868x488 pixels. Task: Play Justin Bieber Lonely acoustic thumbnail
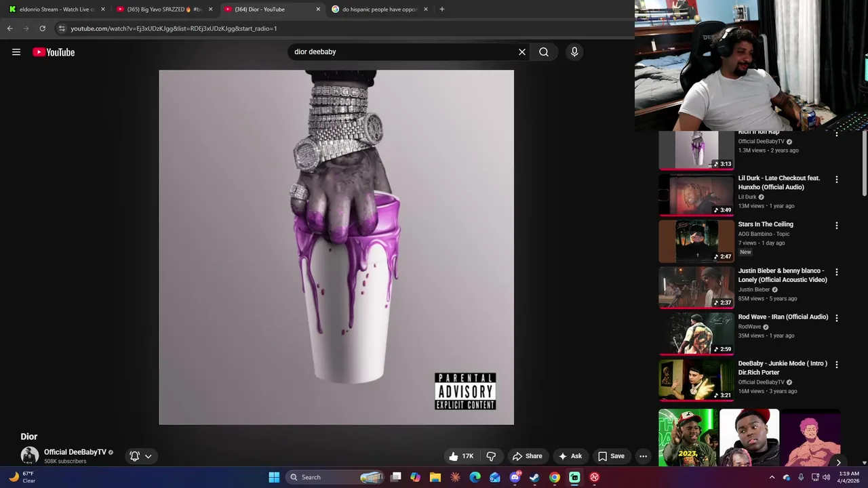click(x=696, y=287)
